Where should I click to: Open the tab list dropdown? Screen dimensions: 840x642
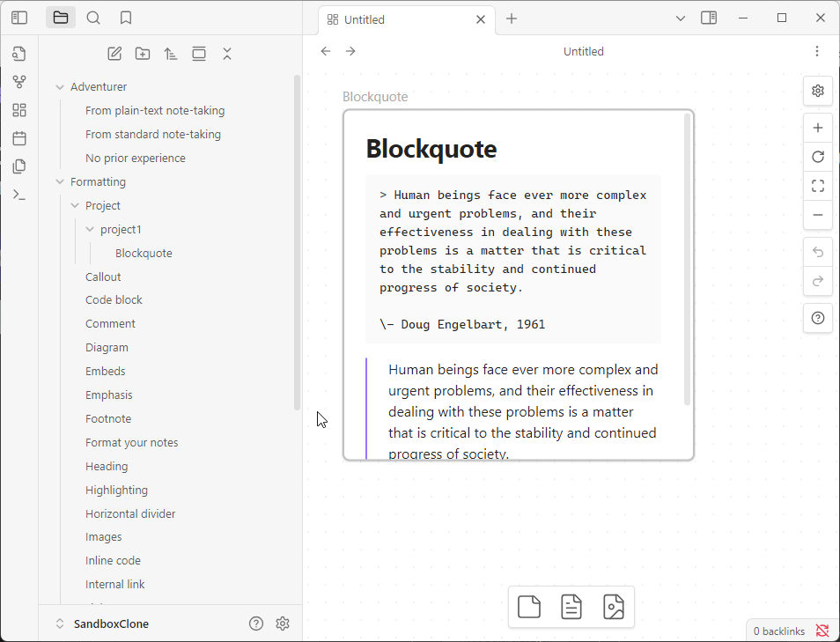[681, 18]
